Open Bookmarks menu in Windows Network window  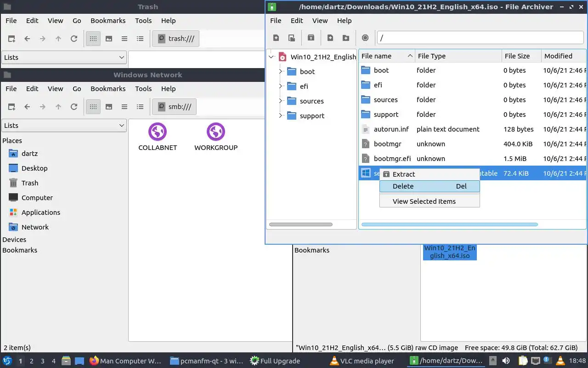tap(108, 89)
